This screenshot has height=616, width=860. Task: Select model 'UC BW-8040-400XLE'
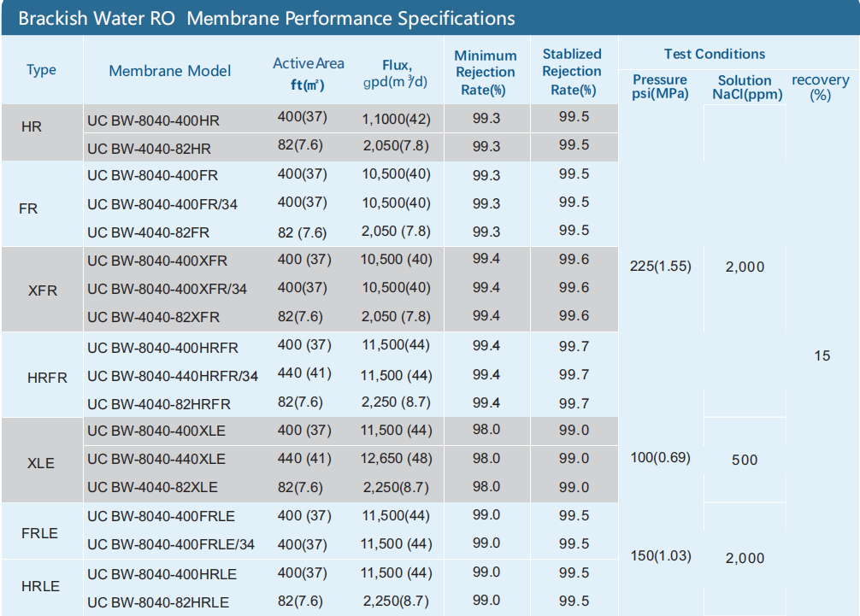[x=156, y=431]
